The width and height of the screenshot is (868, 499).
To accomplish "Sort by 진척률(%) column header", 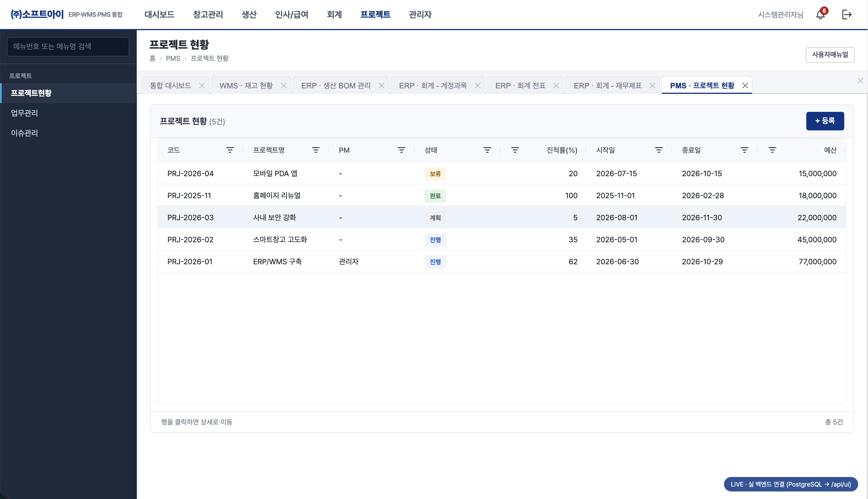I will (561, 150).
